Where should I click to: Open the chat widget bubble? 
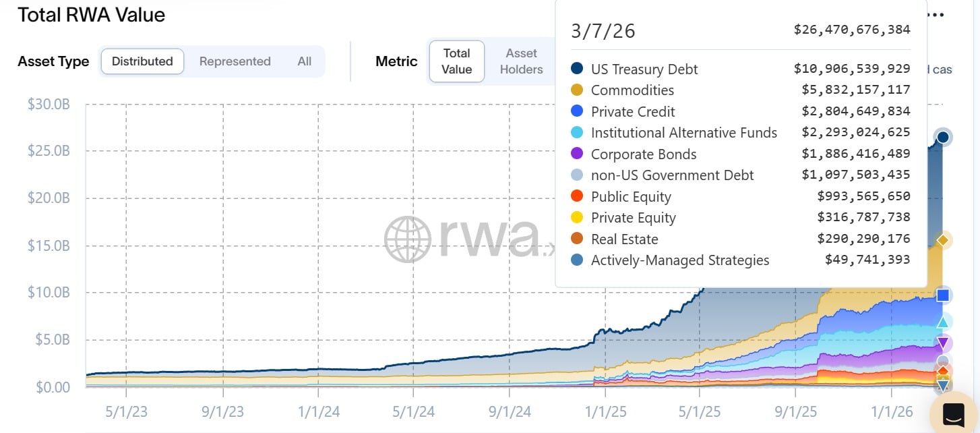tap(953, 412)
